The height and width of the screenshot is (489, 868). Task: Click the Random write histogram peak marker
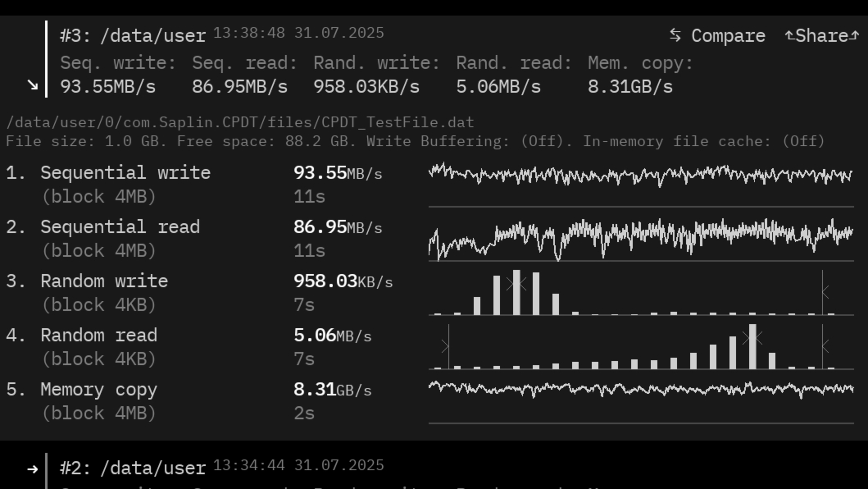point(516,284)
